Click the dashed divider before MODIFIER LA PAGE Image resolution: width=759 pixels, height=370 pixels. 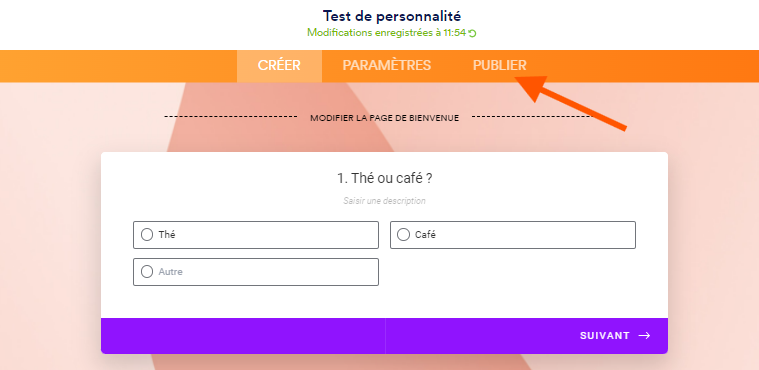(231, 117)
